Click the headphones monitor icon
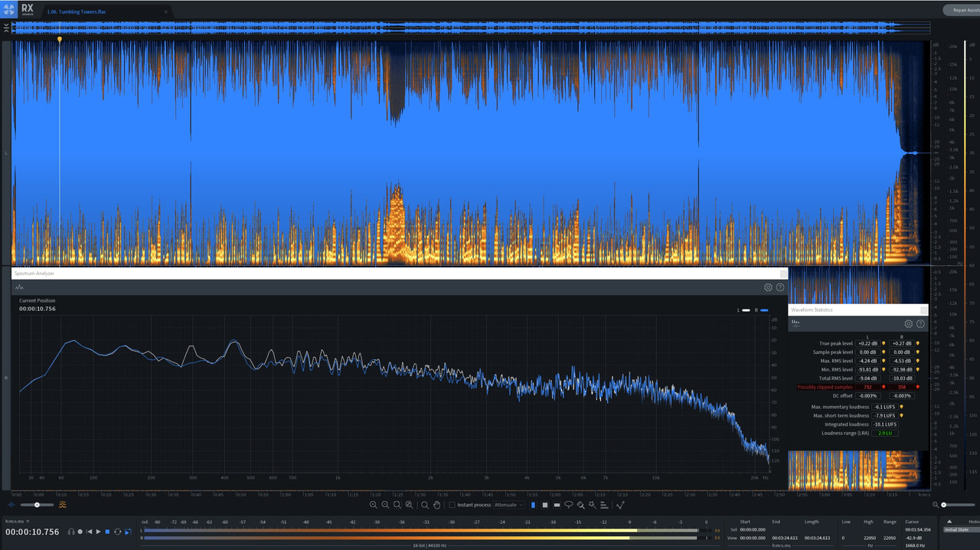The image size is (980, 550). click(71, 532)
